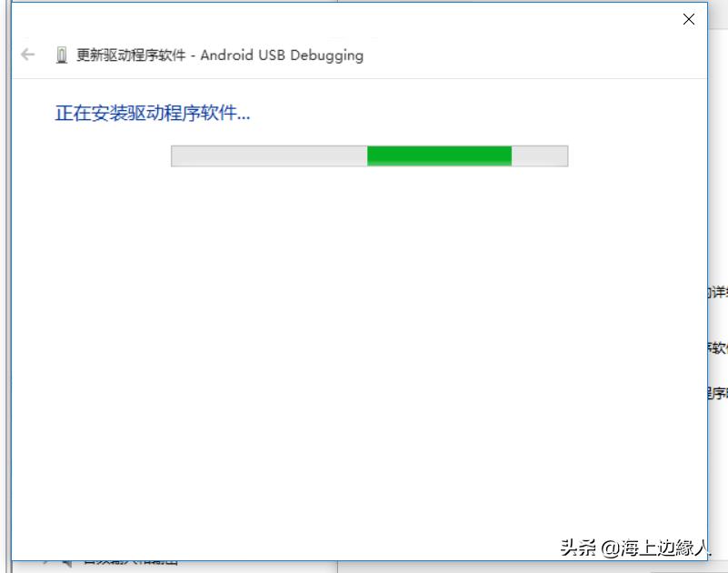Close the driver update wizard window
This screenshot has height=573, width=728.
coord(689,19)
